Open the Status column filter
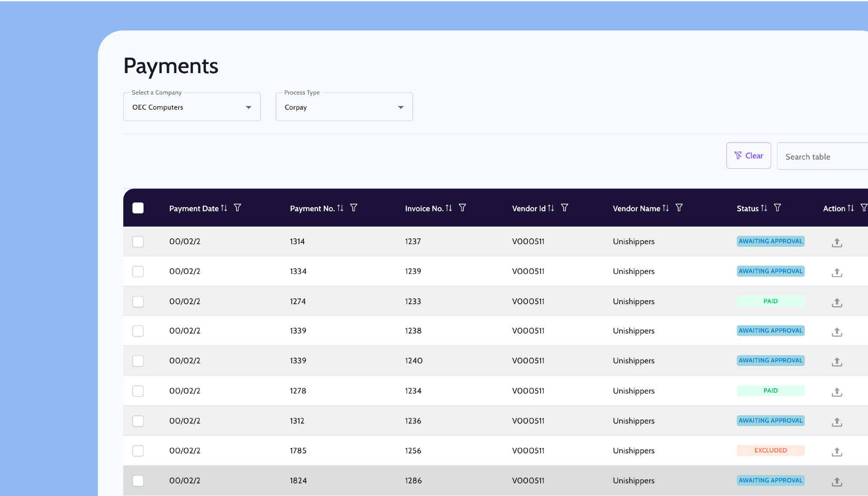This screenshot has width=868, height=496. [778, 208]
